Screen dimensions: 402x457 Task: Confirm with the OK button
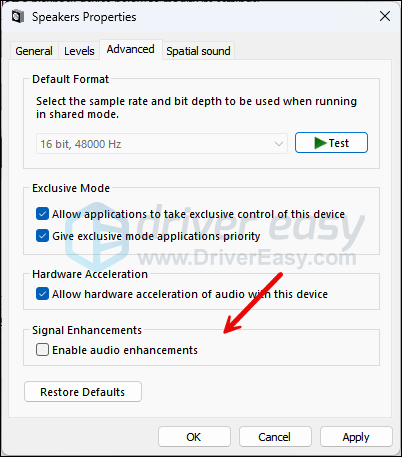click(x=194, y=437)
